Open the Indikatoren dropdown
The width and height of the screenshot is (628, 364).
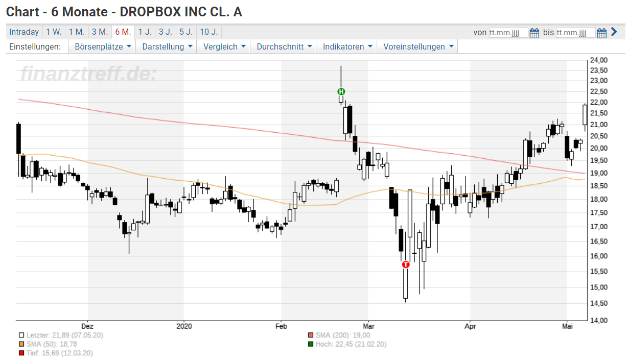[347, 46]
